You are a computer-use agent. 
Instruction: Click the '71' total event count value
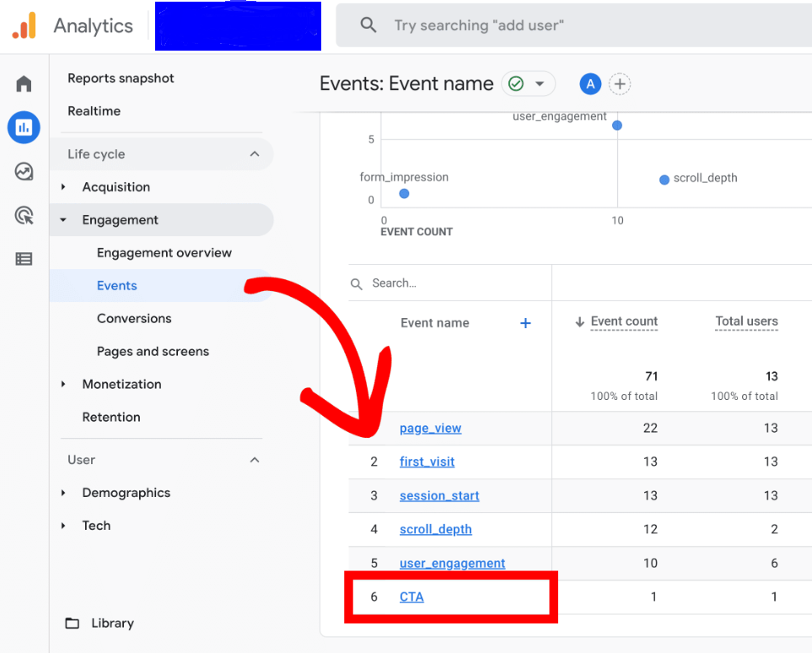click(651, 376)
